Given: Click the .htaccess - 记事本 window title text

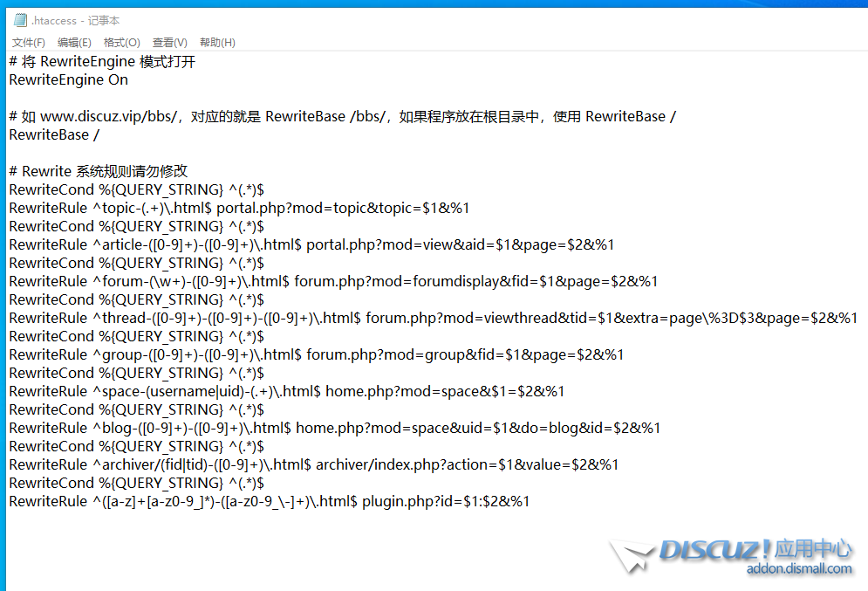Looking at the screenshot, I should click(76, 20).
